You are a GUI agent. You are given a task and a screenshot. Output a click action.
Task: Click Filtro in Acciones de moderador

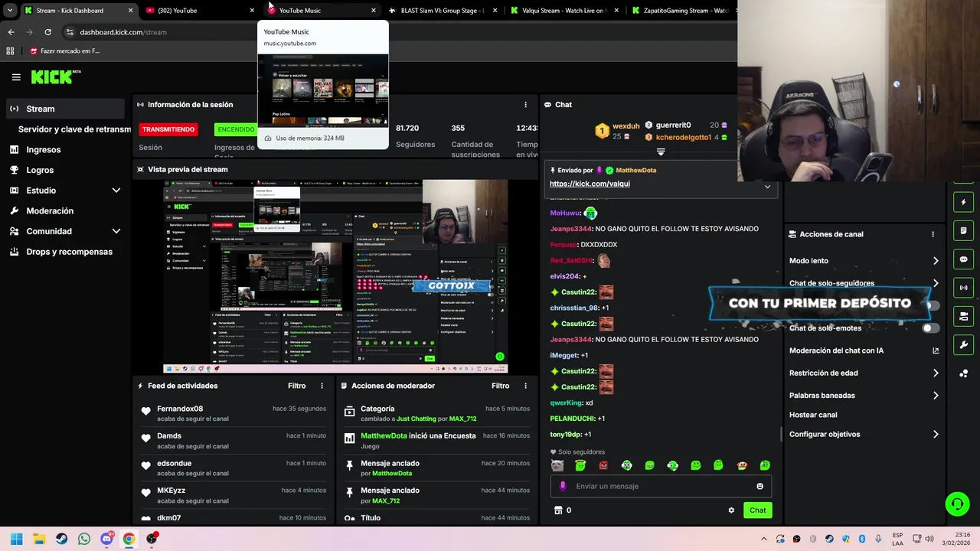tap(500, 386)
